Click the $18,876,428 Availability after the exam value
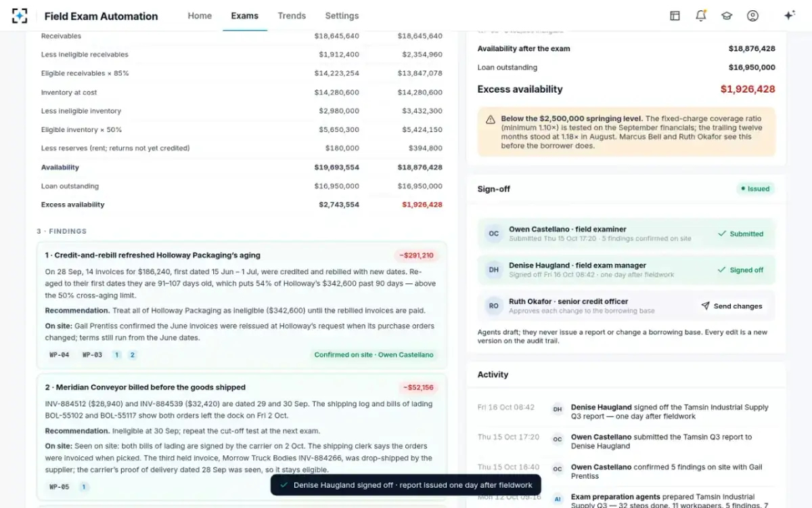This screenshot has height=508, width=812. coord(752,49)
